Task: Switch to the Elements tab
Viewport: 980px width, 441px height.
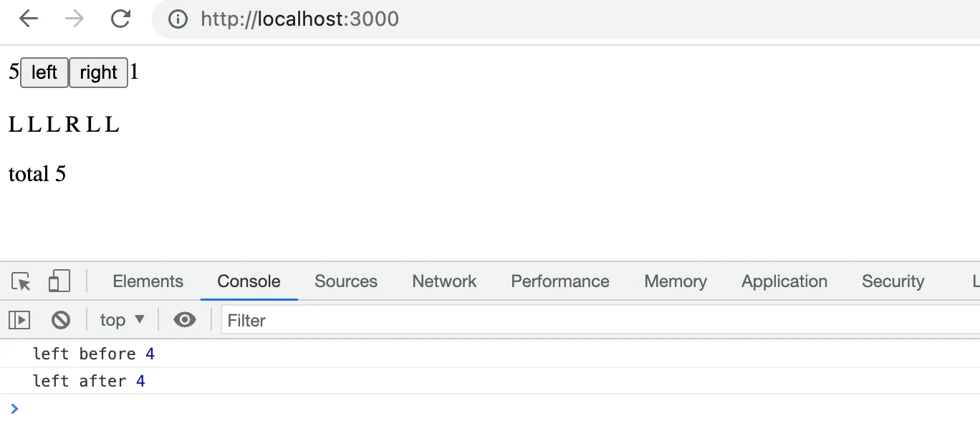Action: 148,281
